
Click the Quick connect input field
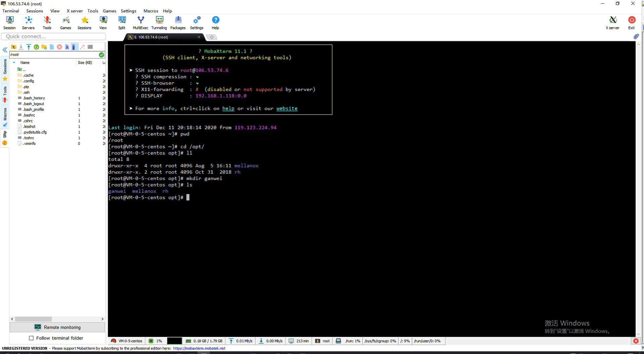(x=54, y=36)
